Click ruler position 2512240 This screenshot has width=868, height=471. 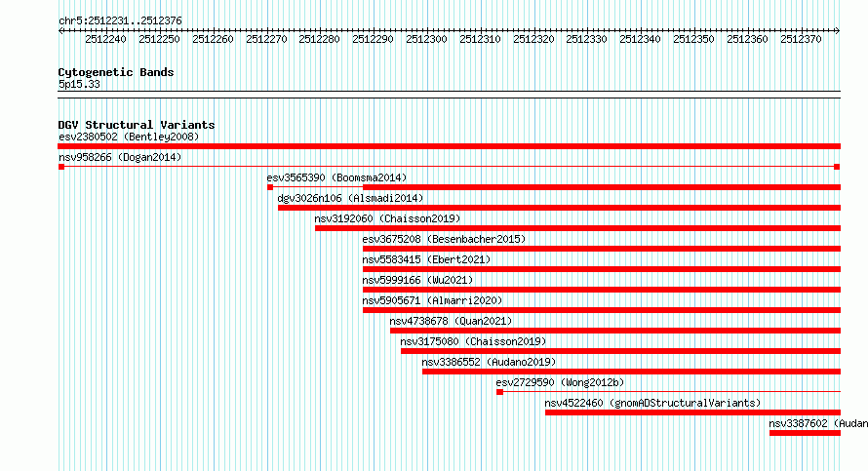point(105,39)
